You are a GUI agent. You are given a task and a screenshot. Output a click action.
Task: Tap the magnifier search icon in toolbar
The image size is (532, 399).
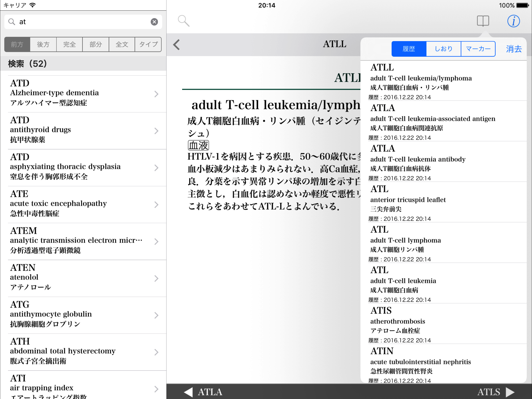point(183,21)
